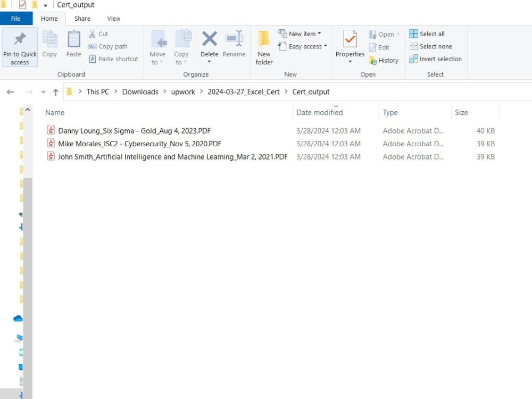This screenshot has height=399, width=532.
Task: Sort by the Name column header
Action: click(x=55, y=112)
